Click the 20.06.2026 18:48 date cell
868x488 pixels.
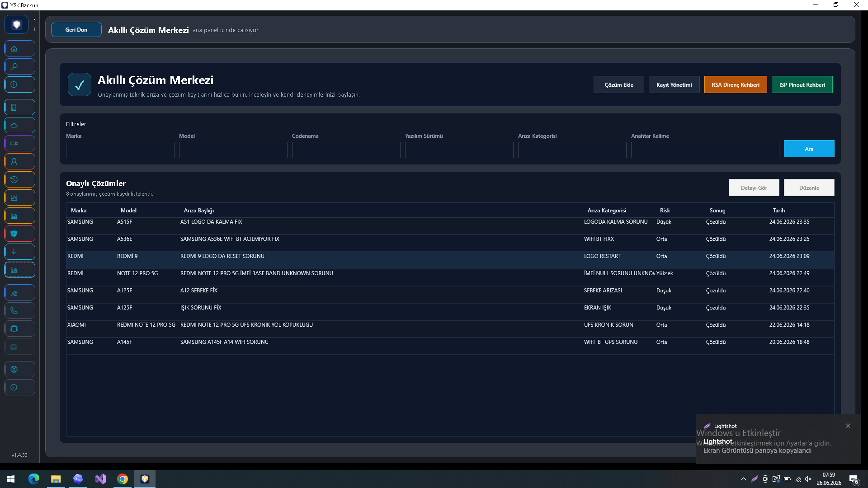click(x=789, y=342)
